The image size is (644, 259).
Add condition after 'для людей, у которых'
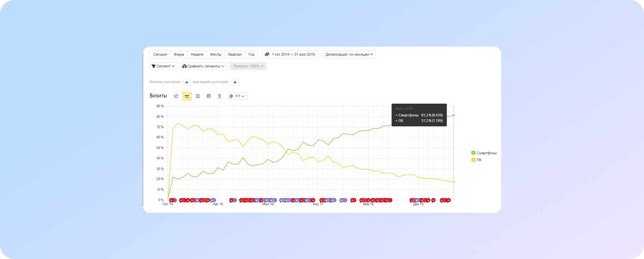click(x=235, y=82)
